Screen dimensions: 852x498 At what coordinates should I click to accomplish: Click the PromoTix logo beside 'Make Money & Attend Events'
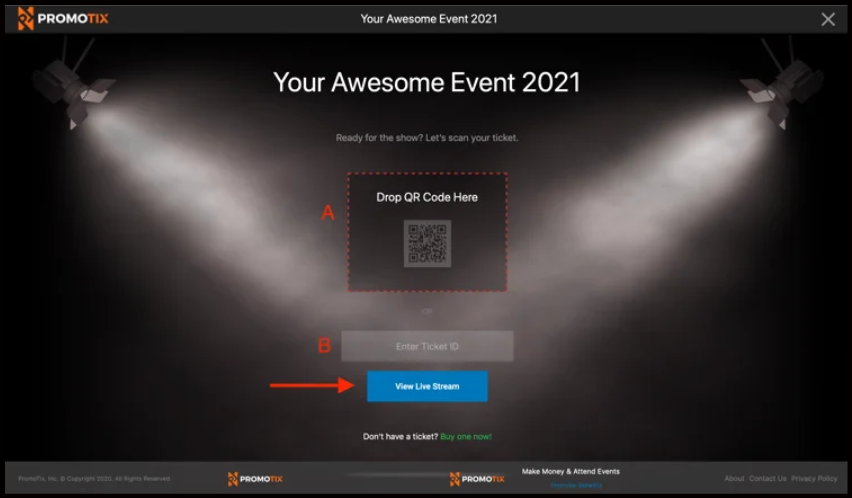(476, 479)
